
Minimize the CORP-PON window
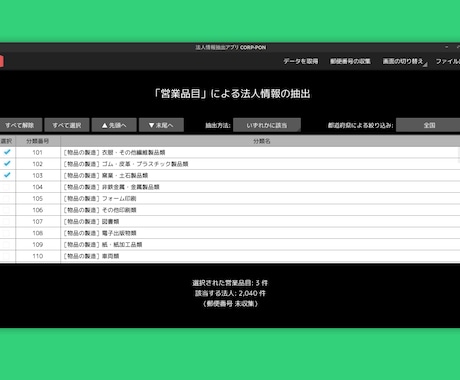446,47
